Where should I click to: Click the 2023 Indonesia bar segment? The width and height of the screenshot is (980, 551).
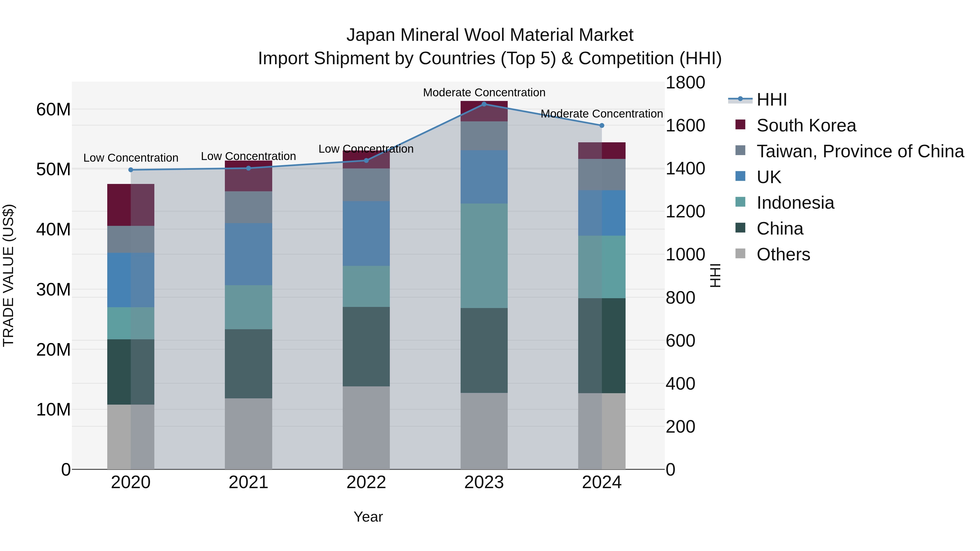coord(484,256)
